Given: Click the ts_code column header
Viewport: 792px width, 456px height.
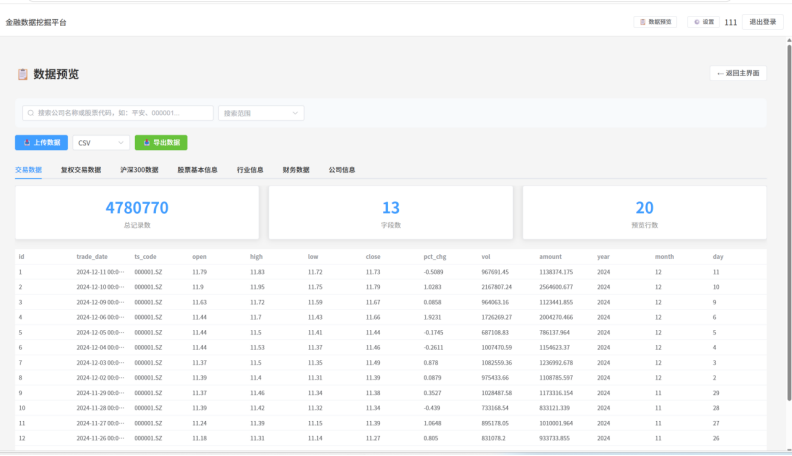Looking at the screenshot, I should (x=145, y=257).
